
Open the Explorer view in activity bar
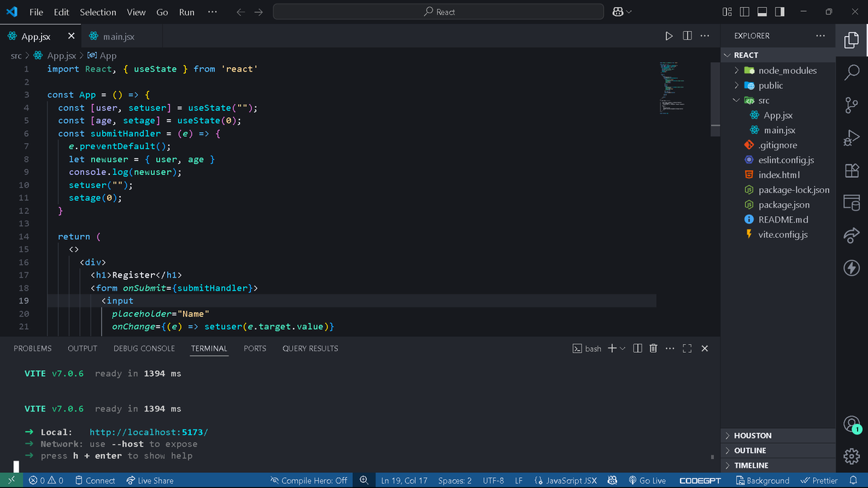851,39
